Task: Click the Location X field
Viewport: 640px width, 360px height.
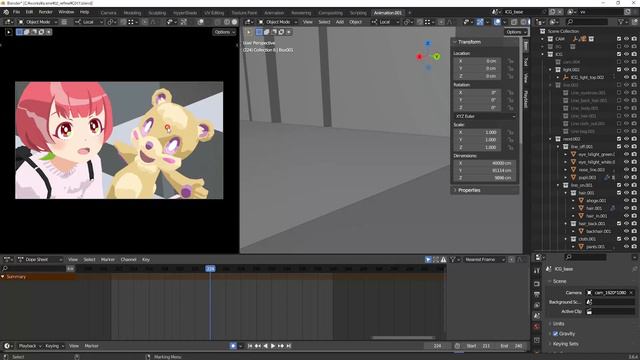Action: [x=477, y=61]
